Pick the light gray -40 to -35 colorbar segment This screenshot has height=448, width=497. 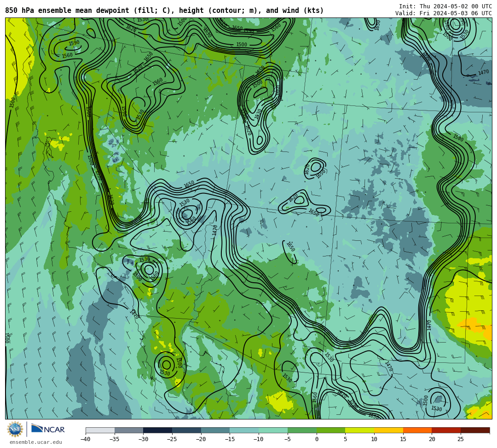tap(100, 431)
